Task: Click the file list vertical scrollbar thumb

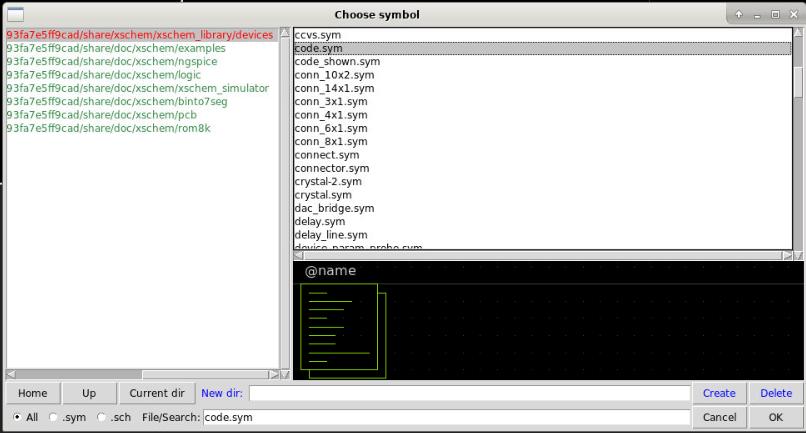Action: click(x=798, y=82)
